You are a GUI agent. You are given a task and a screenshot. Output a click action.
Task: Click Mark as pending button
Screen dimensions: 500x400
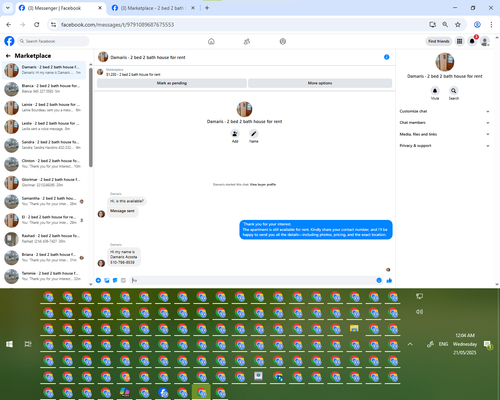point(172,83)
